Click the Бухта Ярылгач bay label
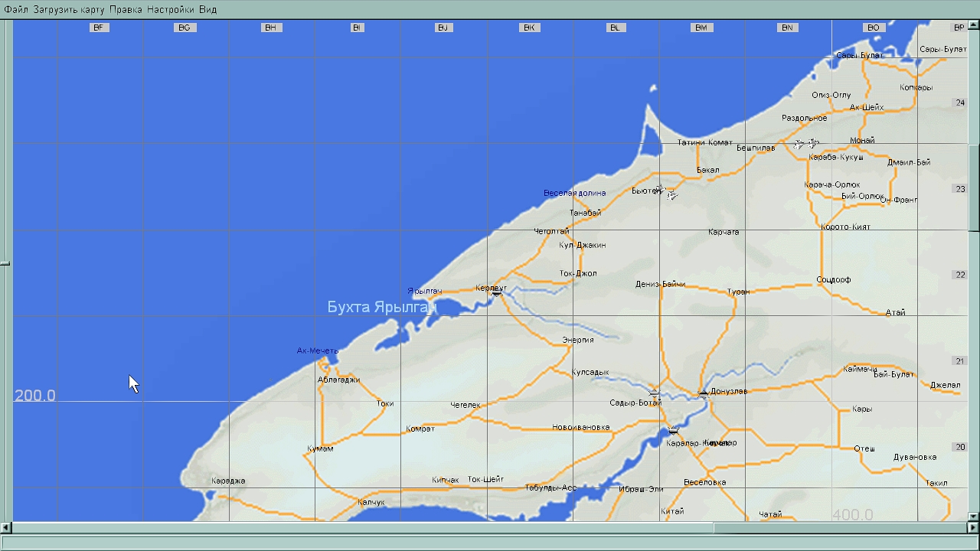This screenshot has height=551, width=980. [381, 307]
